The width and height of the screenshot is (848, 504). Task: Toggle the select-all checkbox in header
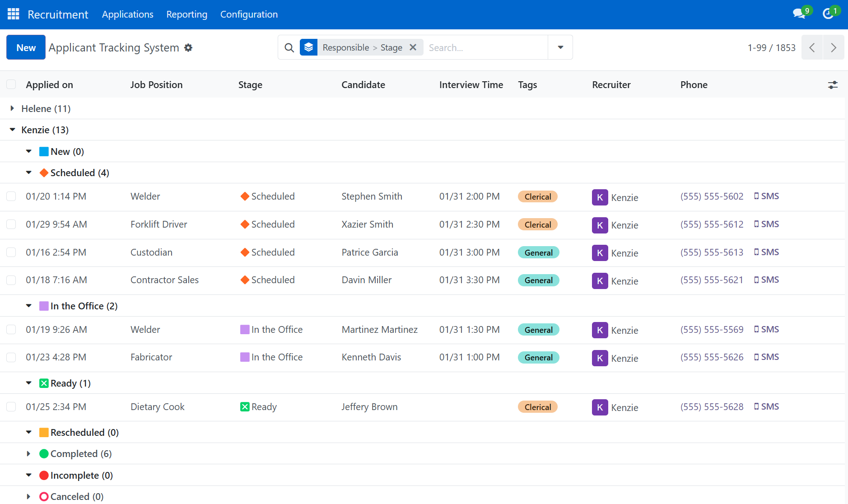pyautogui.click(x=11, y=85)
